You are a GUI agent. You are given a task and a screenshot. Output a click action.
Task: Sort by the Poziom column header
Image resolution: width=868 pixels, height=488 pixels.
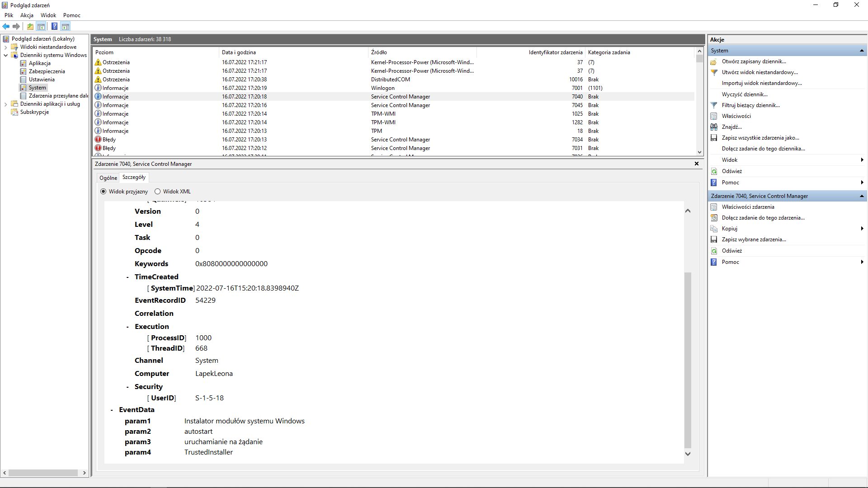[x=156, y=52]
